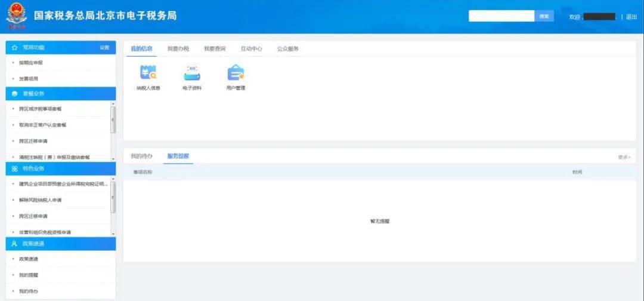This screenshot has height=301, width=644.
Task: Open 设置 in 常用功能 header
Action: coord(105,48)
